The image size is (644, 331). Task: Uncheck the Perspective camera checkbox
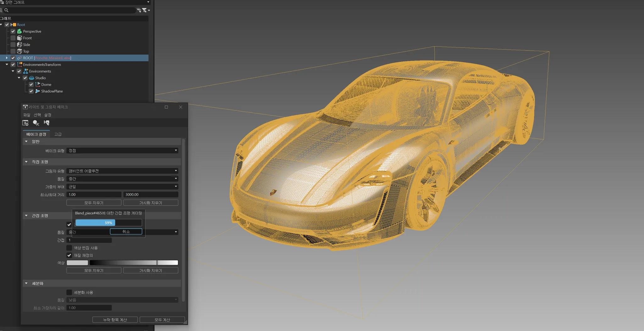coord(13,31)
